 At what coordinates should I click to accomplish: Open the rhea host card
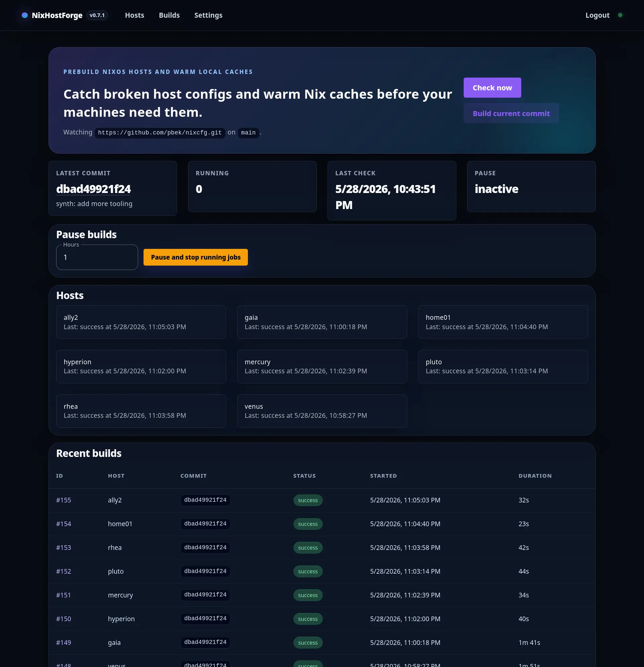click(x=141, y=411)
